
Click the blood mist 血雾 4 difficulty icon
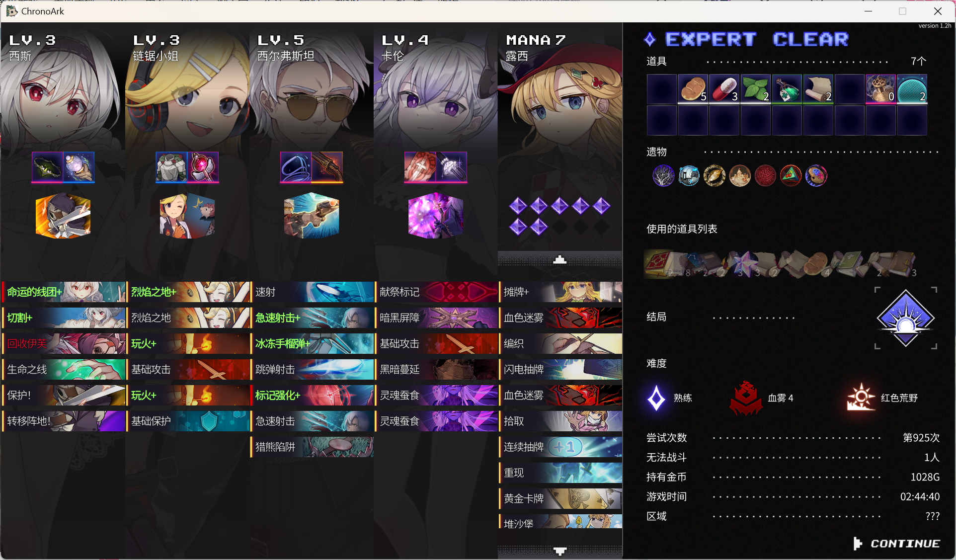(x=746, y=398)
